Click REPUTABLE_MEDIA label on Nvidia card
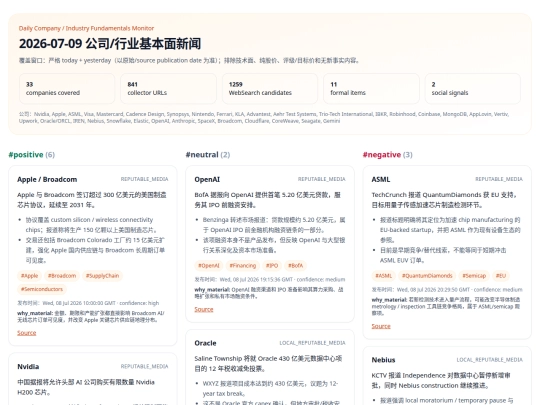 tap(144, 366)
